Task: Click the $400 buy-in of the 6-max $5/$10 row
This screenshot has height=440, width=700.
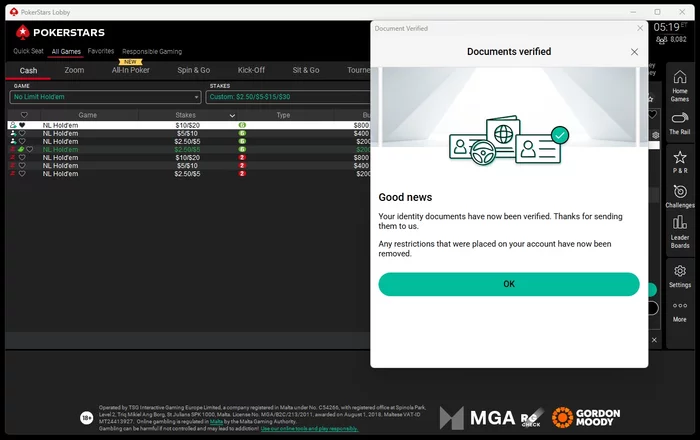Action: tap(361, 133)
